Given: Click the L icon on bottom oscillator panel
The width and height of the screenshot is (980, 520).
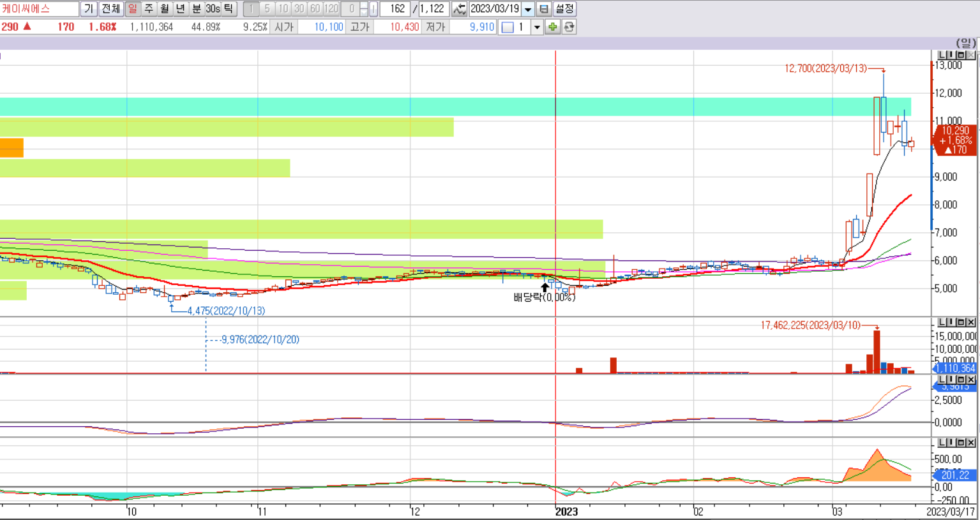Looking at the screenshot, I should click(x=942, y=442).
